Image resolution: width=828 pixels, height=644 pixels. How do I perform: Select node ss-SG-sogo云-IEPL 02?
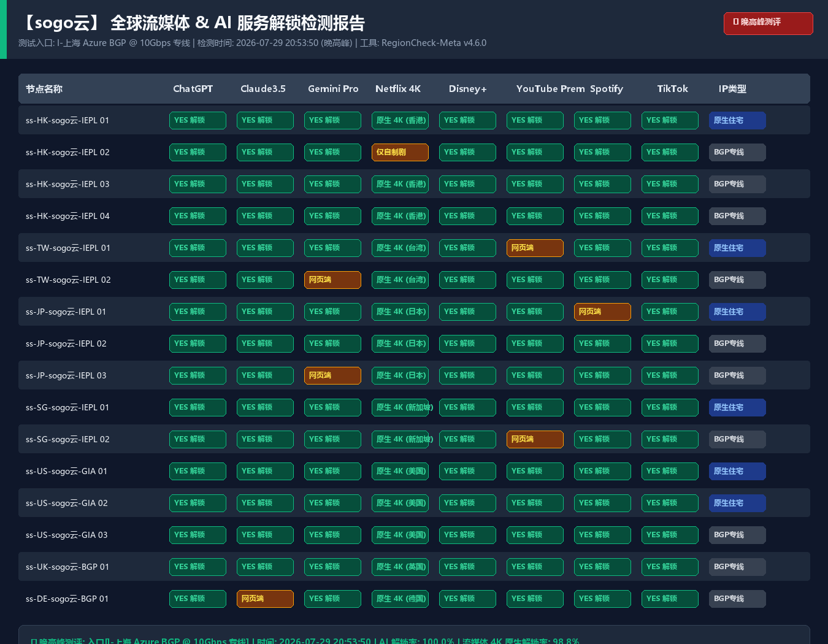pyautogui.click(x=67, y=439)
